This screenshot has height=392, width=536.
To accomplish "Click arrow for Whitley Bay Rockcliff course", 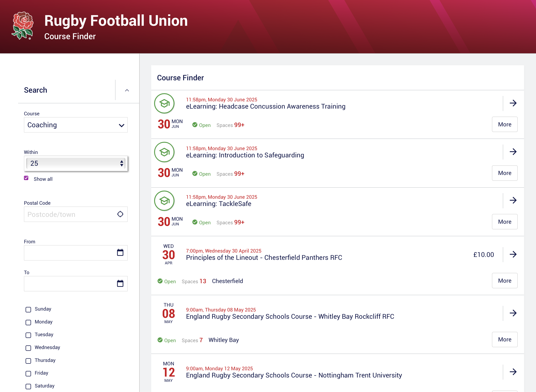I will pos(513,313).
